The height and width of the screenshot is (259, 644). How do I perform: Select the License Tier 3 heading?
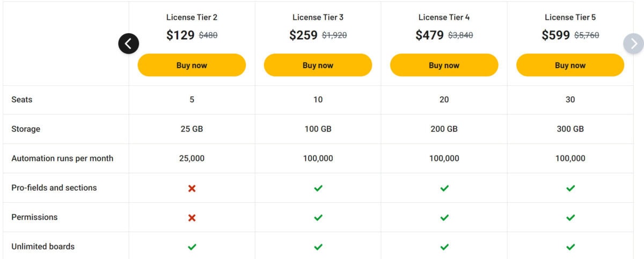tap(318, 17)
